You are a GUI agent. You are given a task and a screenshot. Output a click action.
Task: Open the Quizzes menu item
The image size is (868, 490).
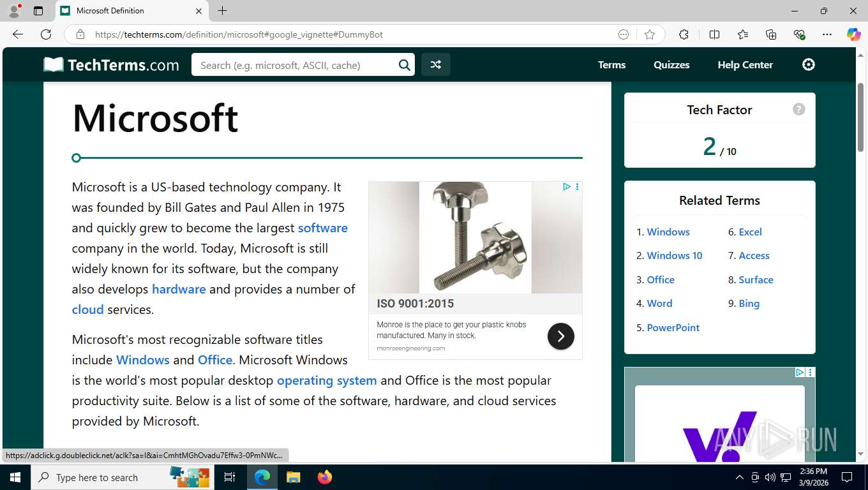point(671,64)
